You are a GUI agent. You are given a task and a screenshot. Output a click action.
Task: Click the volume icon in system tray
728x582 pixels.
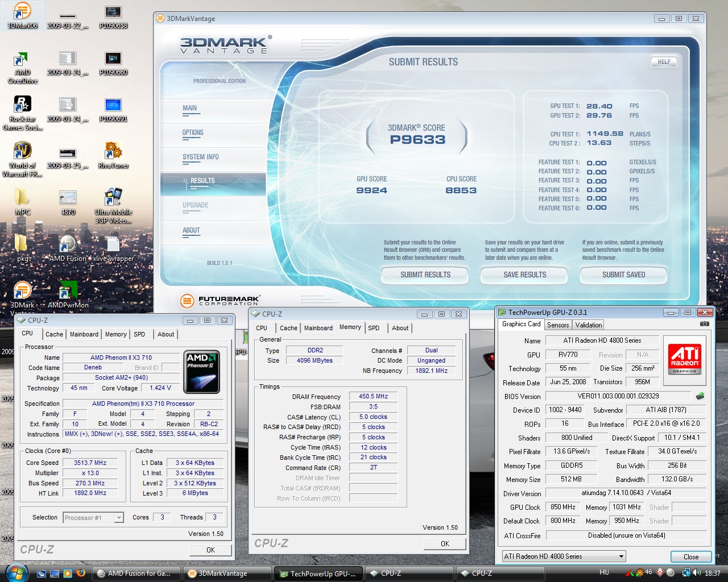[697, 573]
